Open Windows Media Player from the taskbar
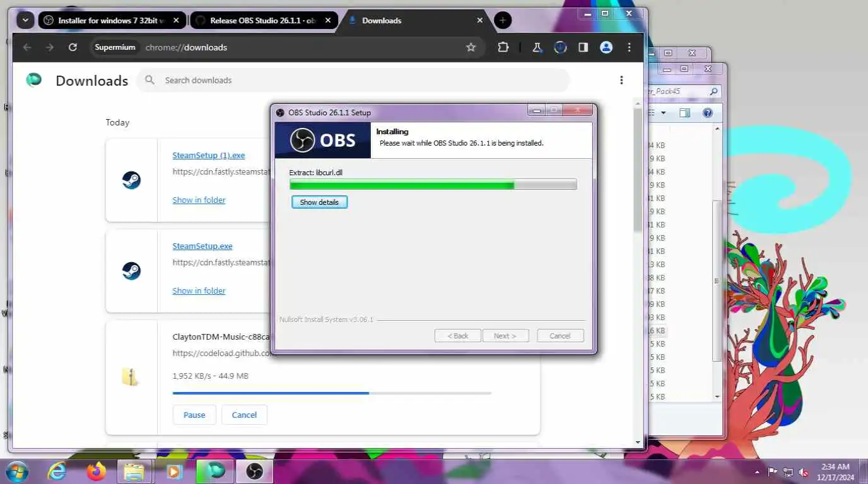The width and height of the screenshot is (868, 484). [175, 471]
